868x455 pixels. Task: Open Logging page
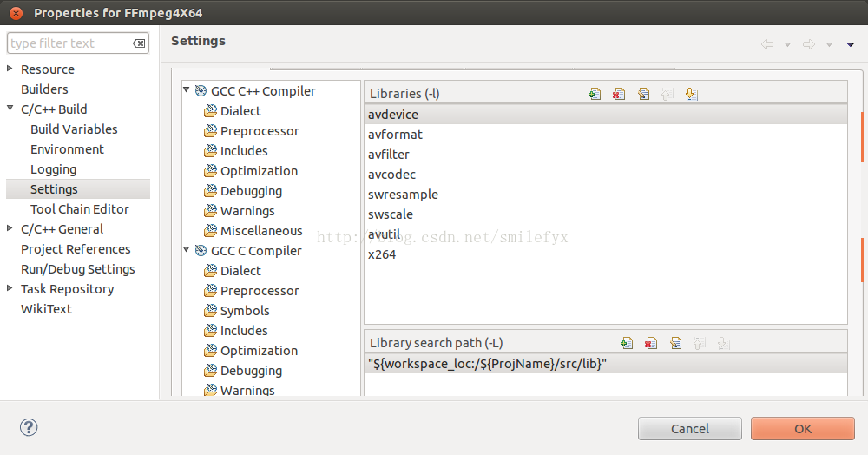tap(53, 169)
